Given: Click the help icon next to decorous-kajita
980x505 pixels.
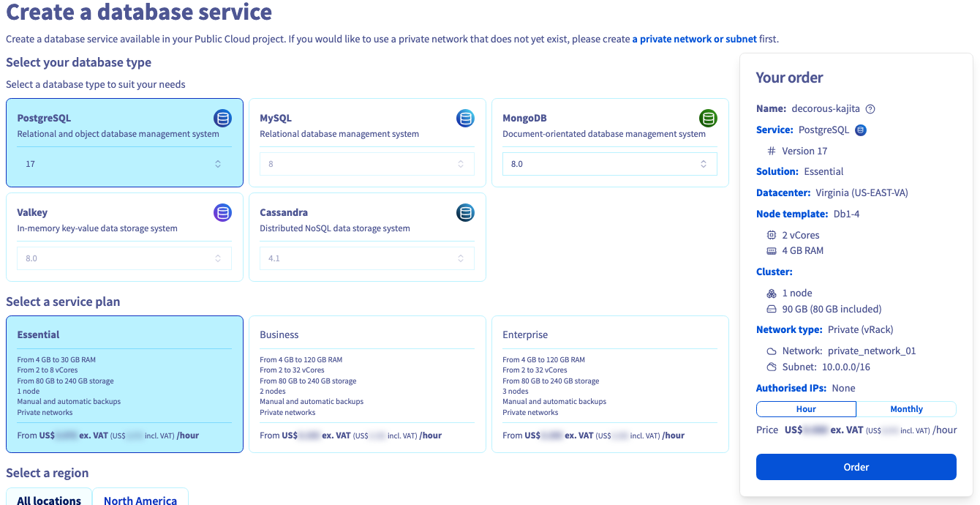Looking at the screenshot, I should point(870,109).
